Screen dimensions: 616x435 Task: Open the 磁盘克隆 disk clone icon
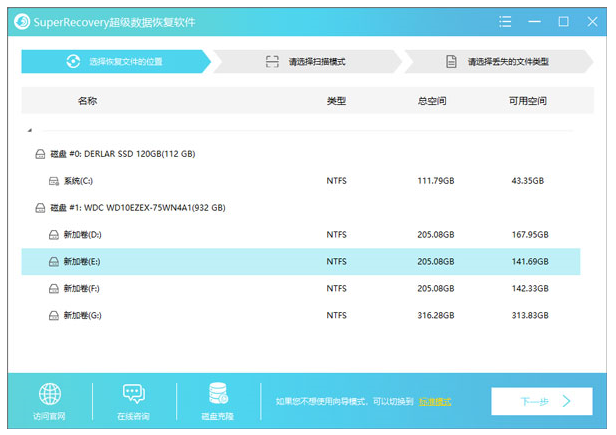[218, 393]
